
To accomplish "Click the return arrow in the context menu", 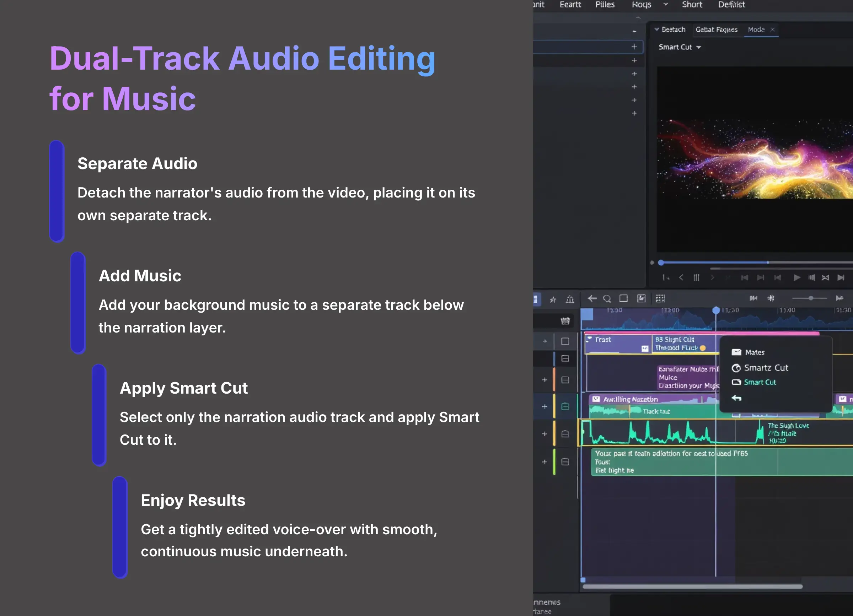I will click(x=736, y=398).
